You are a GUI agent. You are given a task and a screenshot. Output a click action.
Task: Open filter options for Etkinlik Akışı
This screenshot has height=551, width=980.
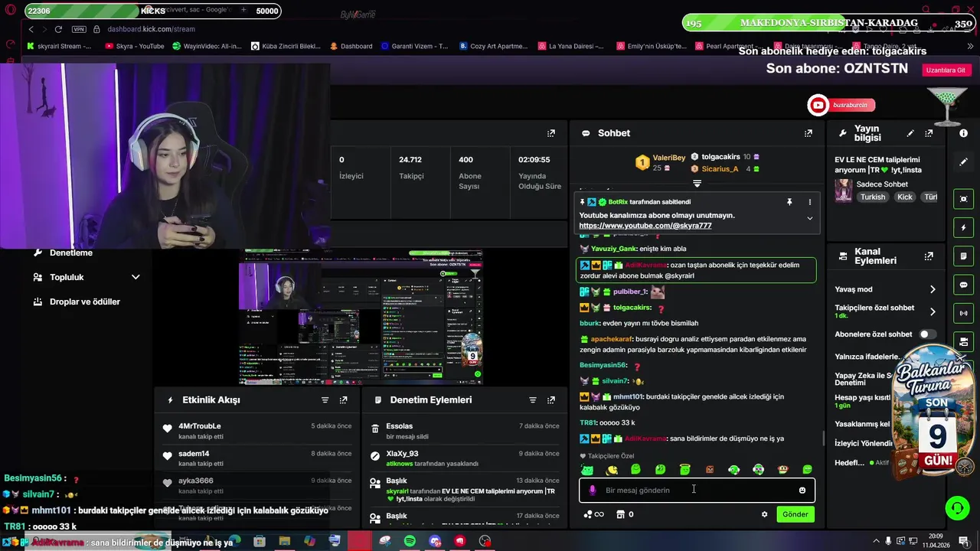[x=325, y=400]
